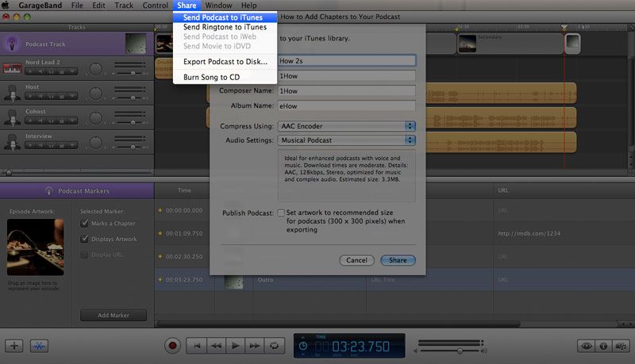Viewport: 635px width, 364px height.
Task: Click the Cancel button in the dialog
Action: pyautogui.click(x=356, y=260)
